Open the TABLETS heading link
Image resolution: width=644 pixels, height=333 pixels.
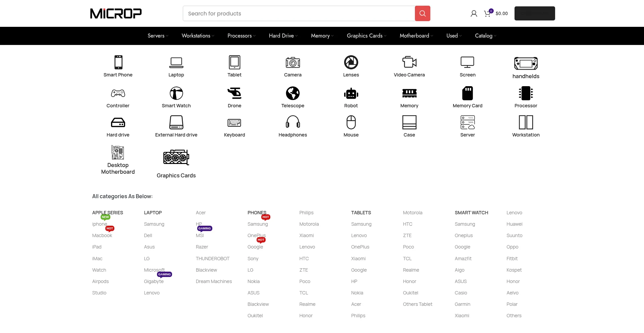(361, 213)
